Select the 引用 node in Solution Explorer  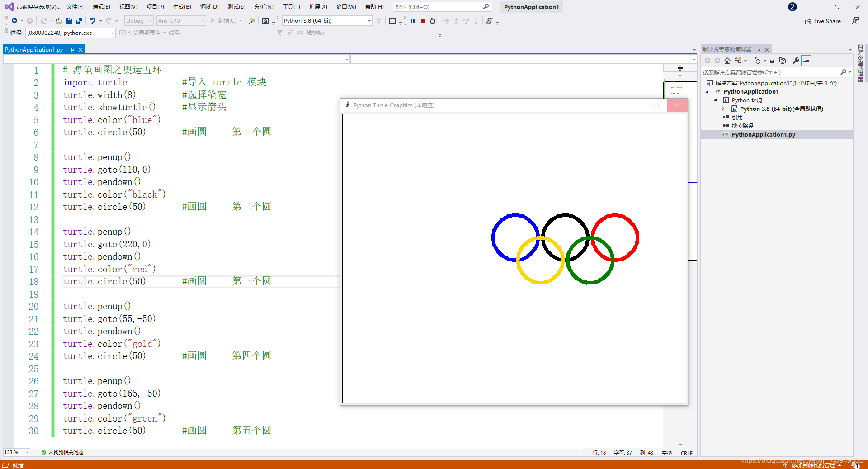[737, 117]
